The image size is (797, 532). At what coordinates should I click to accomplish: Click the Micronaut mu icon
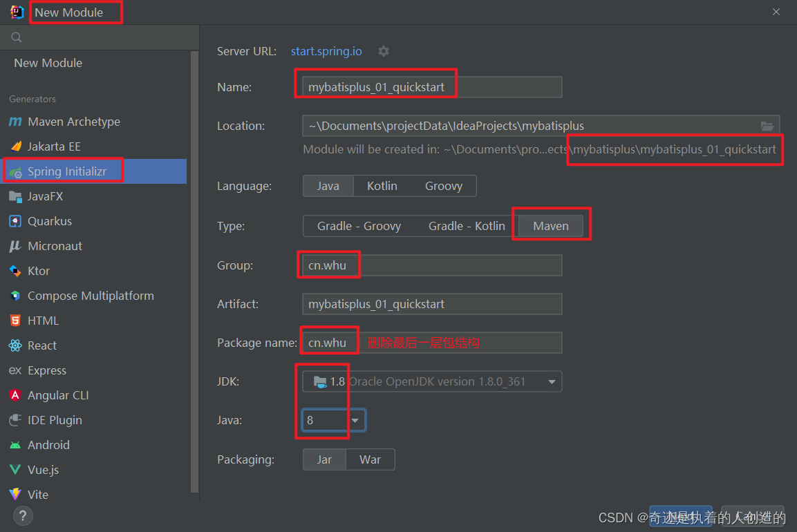coord(15,246)
